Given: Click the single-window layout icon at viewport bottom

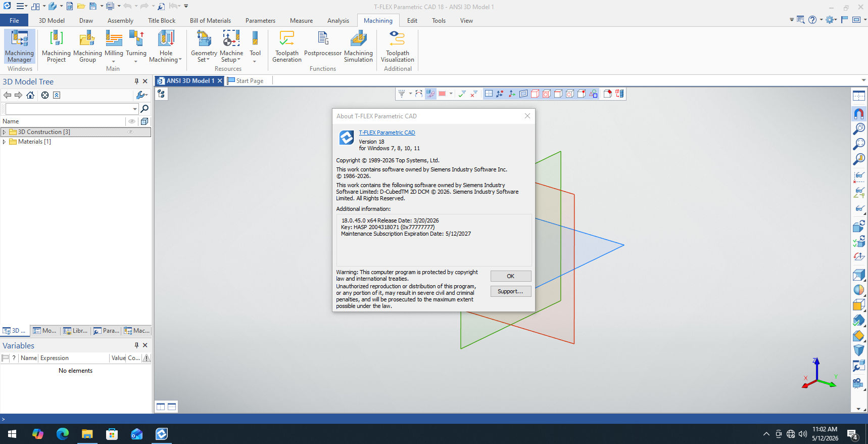Looking at the screenshot, I should [x=161, y=407].
